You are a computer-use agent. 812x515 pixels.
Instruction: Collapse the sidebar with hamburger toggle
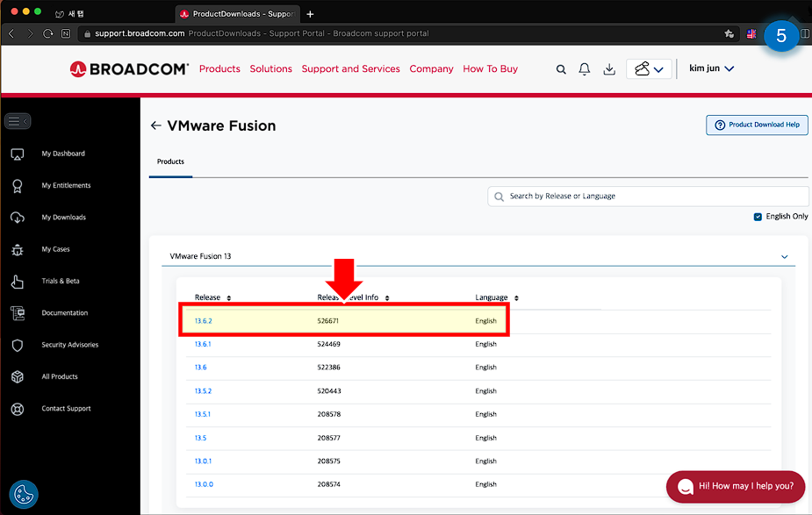[18, 121]
